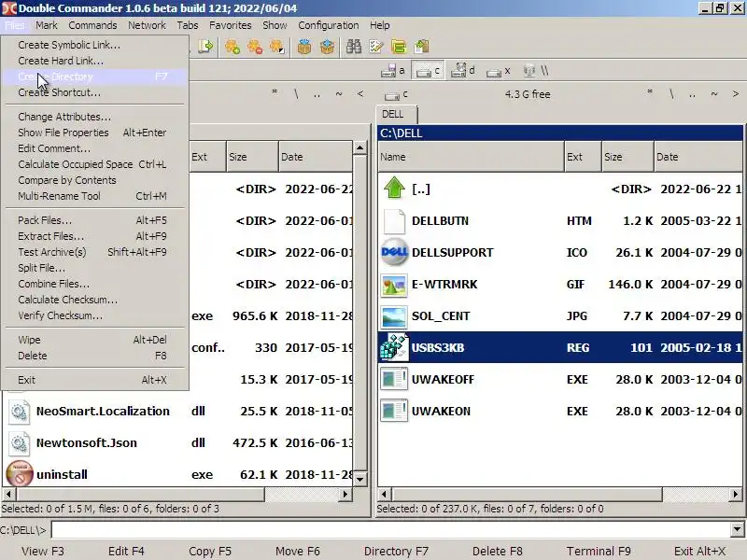Viewport: 747px width, 560px height.
Task: Click the Unselect group (minus) toolbar icon
Action: coord(255,46)
